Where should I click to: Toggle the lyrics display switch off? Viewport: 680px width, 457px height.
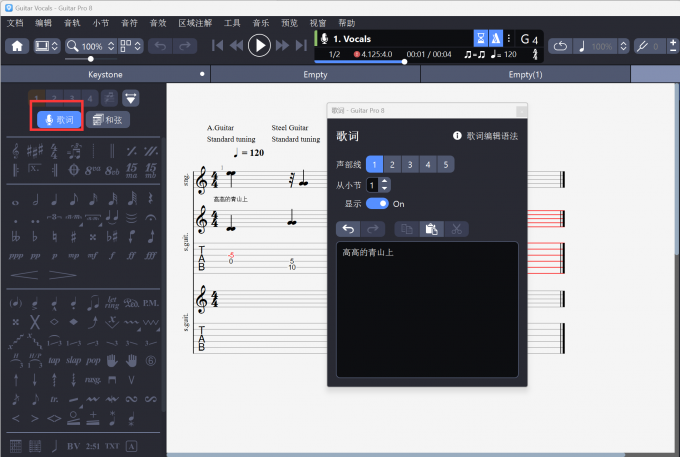click(377, 203)
